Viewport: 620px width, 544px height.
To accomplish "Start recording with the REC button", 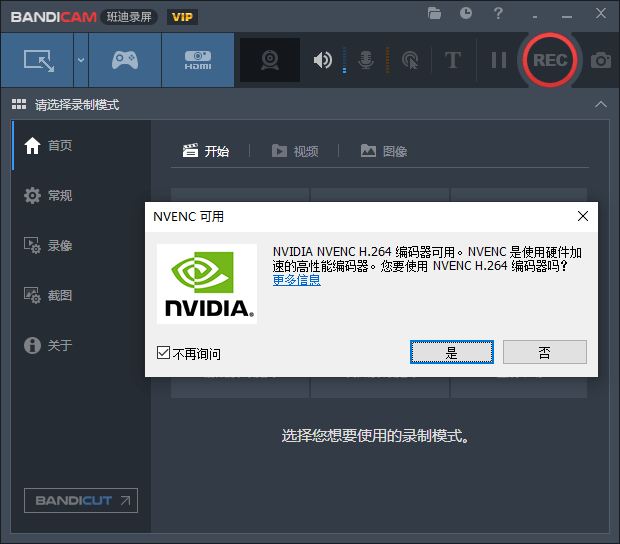I will click(549, 60).
